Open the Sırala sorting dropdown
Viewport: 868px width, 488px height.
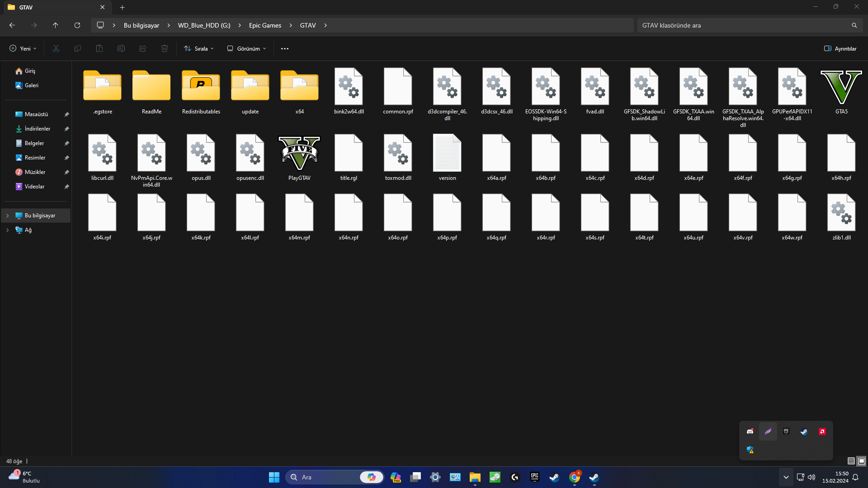point(198,48)
